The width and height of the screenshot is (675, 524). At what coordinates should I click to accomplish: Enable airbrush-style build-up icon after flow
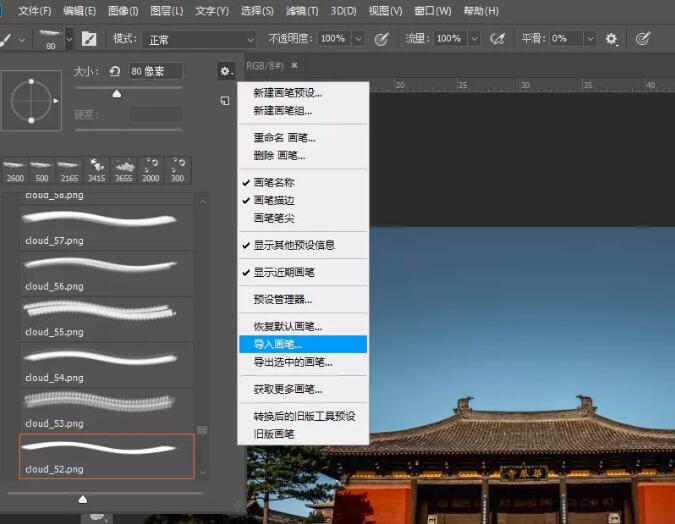498,39
